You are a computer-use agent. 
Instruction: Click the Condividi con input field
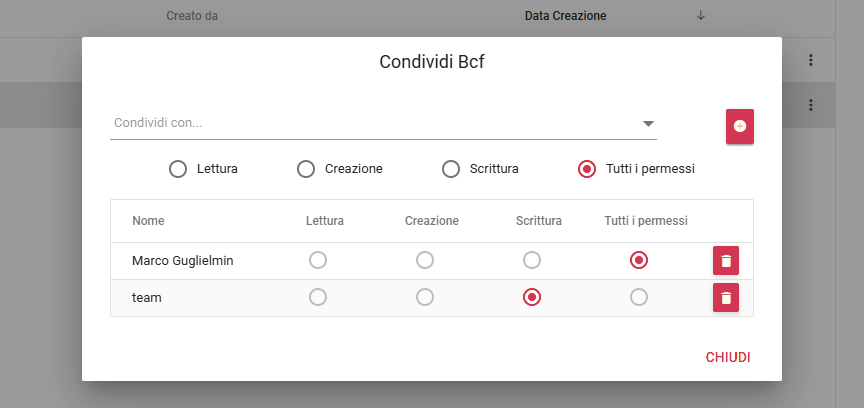[x=370, y=123]
